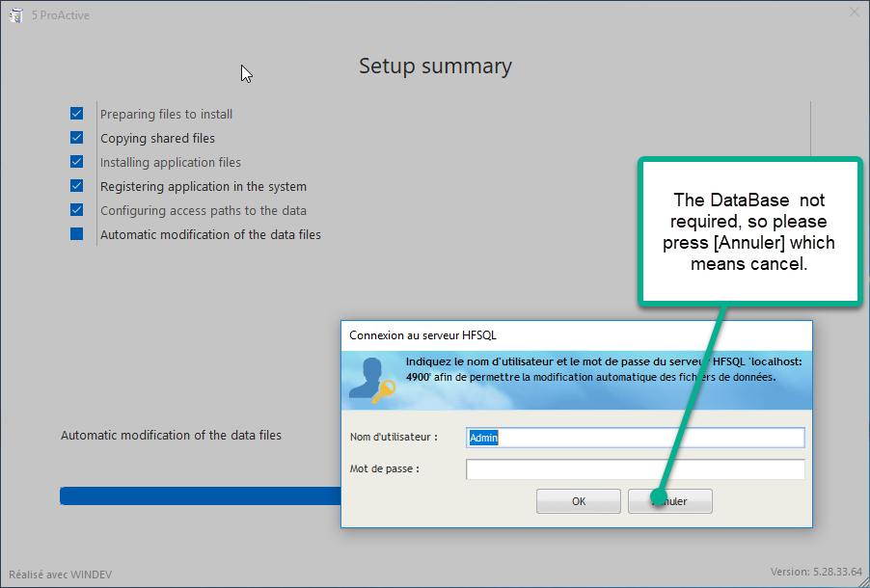Click the 'Copying shared files' checkbox
870x588 pixels.
[x=76, y=138]
